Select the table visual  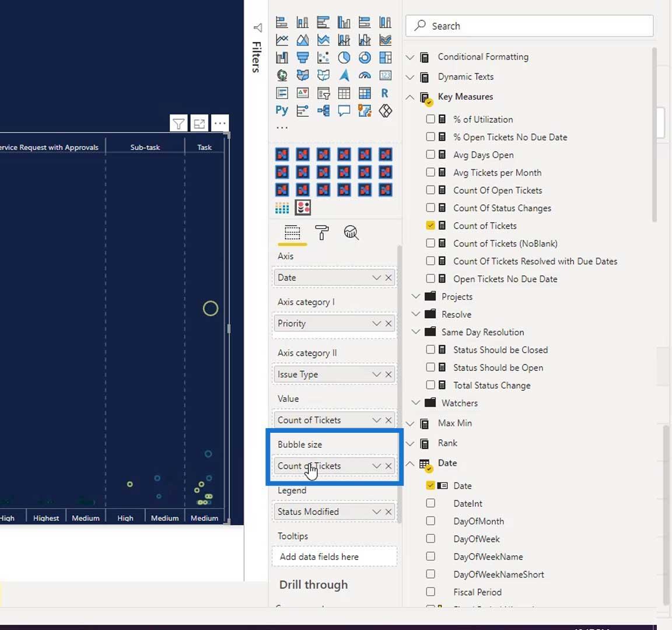tap(344, 93)
